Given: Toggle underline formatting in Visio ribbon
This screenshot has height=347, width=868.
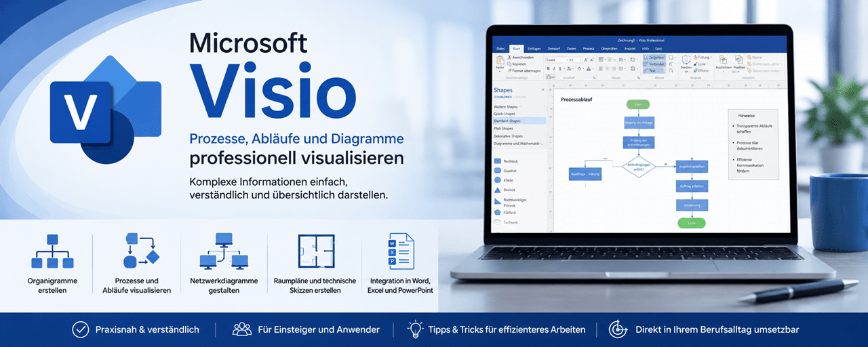Looking at the screenshot, I should click(559, 68).
